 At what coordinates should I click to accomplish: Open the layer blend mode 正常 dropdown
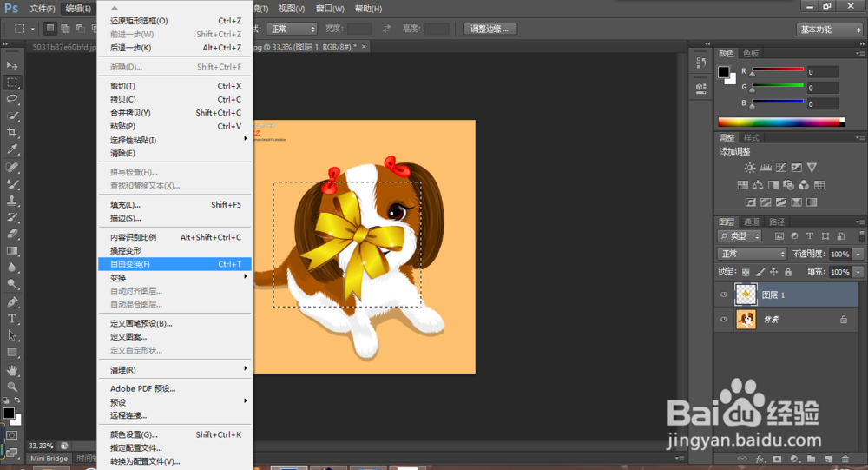tap(752, 254)
